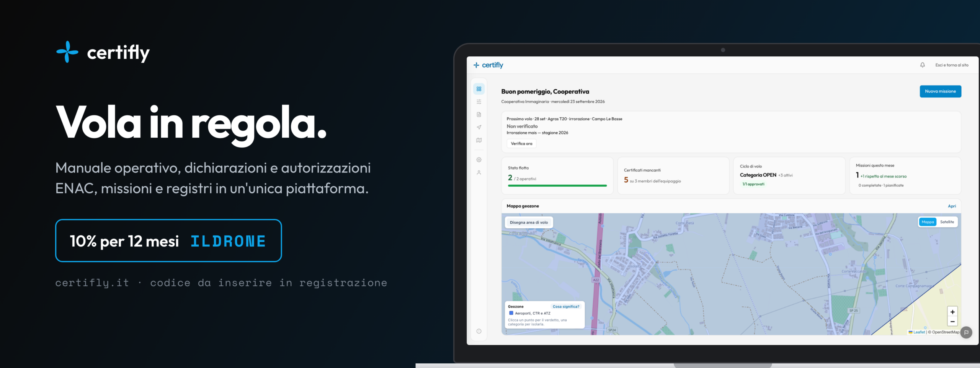The width and height of the screenshot is (980, 368).
Task: Click the info icon at sidebar bottom
Action: pos(479,331)
